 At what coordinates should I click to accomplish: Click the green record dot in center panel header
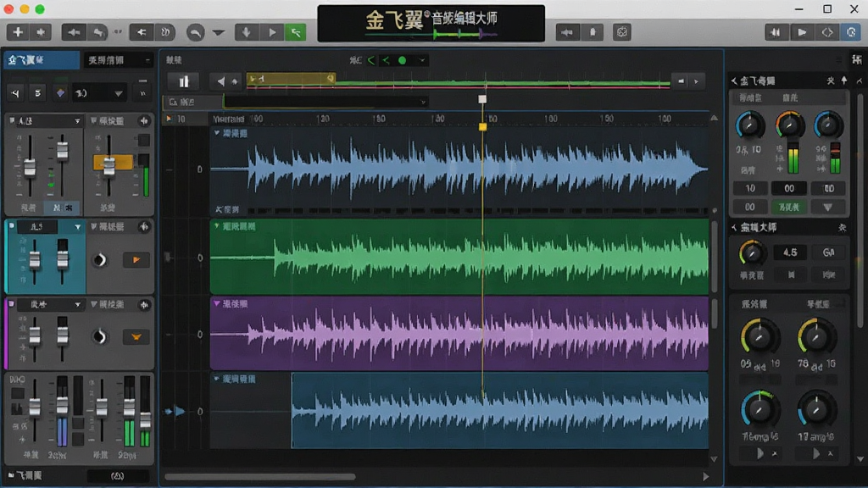(403, 60)
